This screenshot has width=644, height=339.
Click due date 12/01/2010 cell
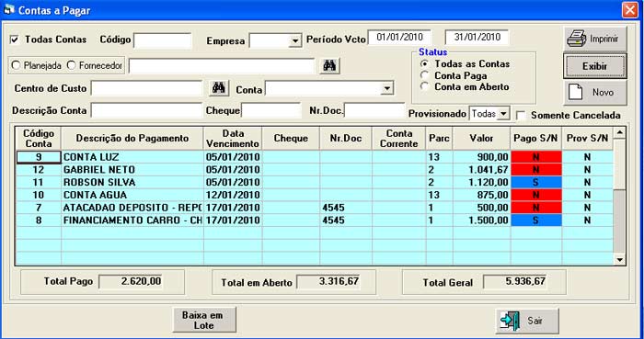[x=233, y=195]
